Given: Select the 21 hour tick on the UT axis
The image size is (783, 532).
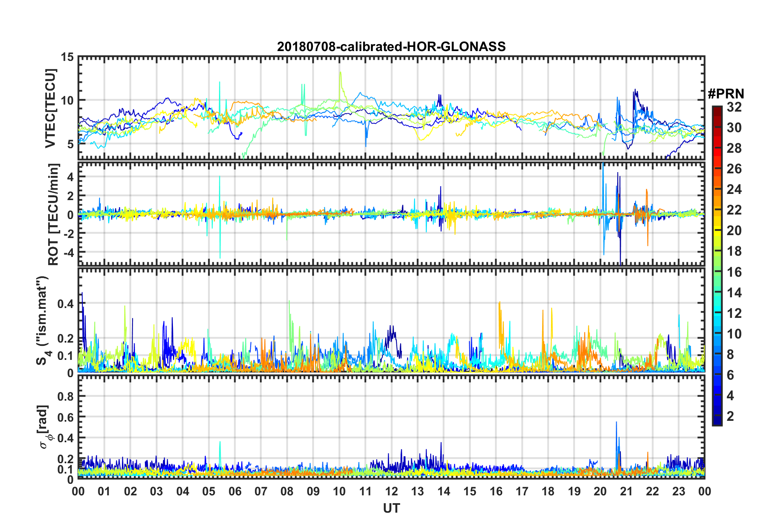Looking at the screenshot, I should [626, 491].
